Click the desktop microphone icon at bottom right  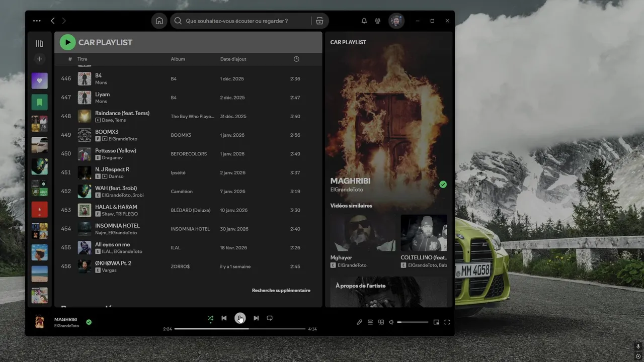pos(638,346)
